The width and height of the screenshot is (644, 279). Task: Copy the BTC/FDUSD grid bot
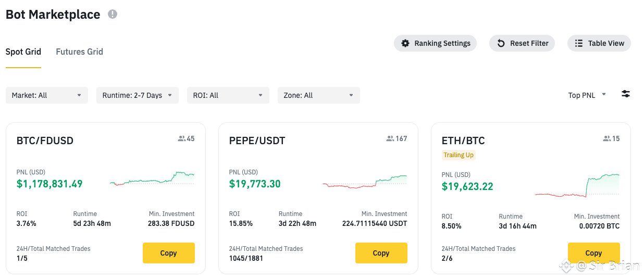(x=168, y=253)
